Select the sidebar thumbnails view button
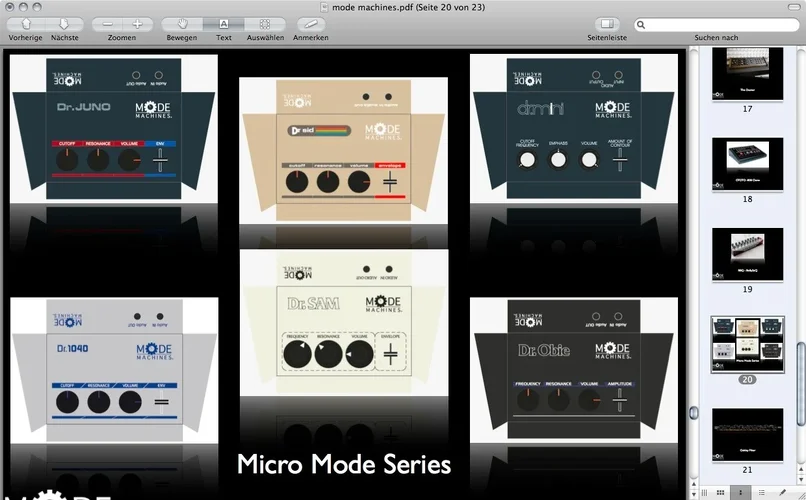The image size is (806, 500). click(741, 493)
